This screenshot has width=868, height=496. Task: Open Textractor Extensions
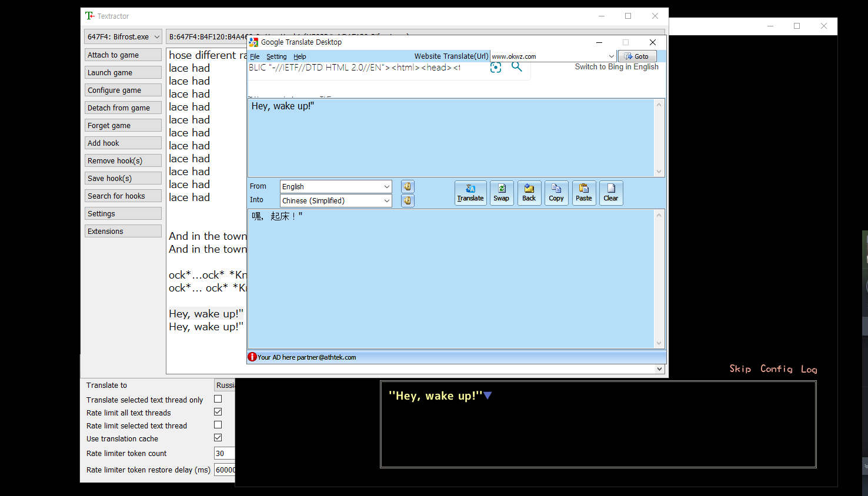[123, 231]
